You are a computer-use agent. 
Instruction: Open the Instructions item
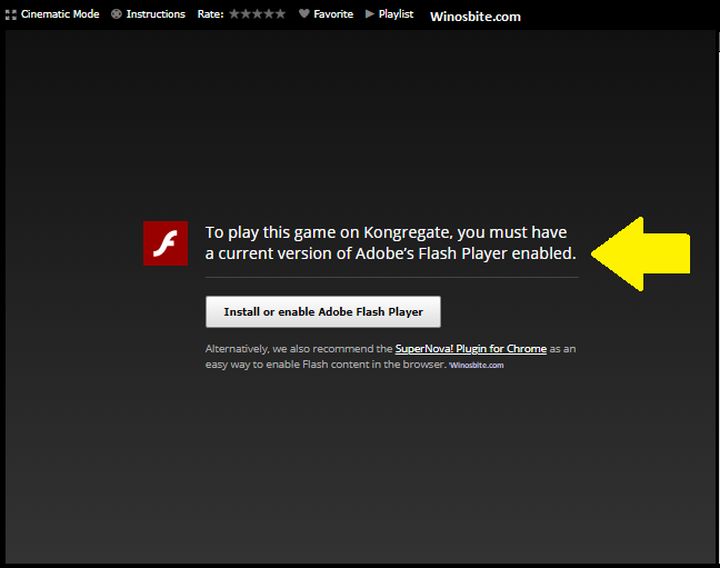155,15
